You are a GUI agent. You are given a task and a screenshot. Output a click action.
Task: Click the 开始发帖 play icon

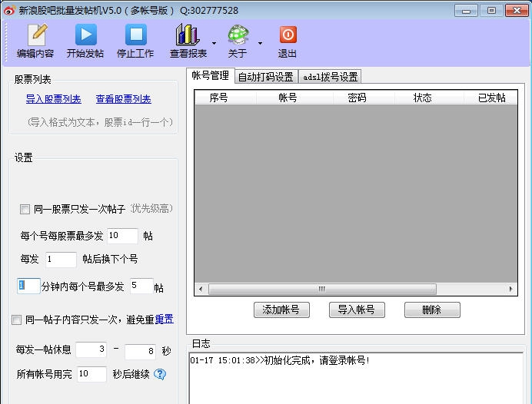(85, 35)
